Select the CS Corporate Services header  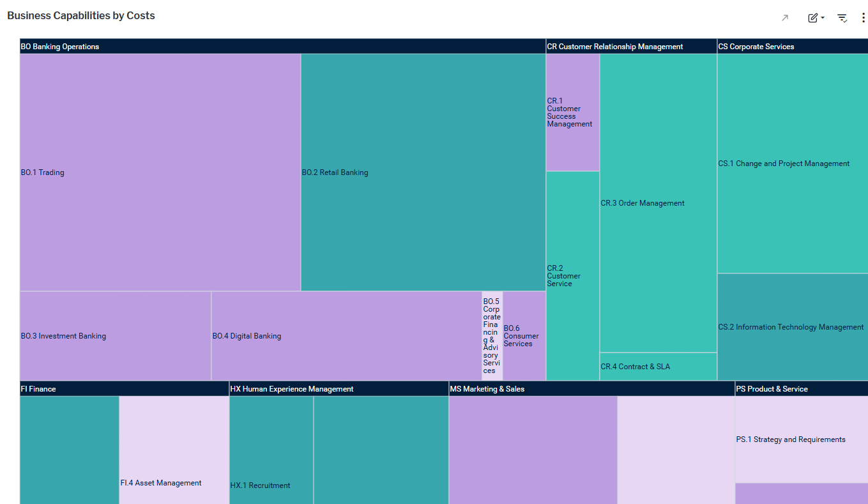[x=756, y=47]
